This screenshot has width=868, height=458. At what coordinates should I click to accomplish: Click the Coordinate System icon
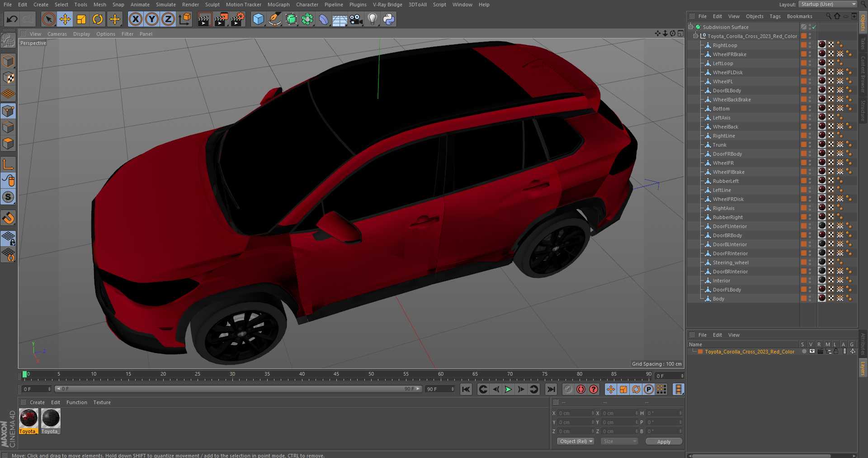point(184,19)
